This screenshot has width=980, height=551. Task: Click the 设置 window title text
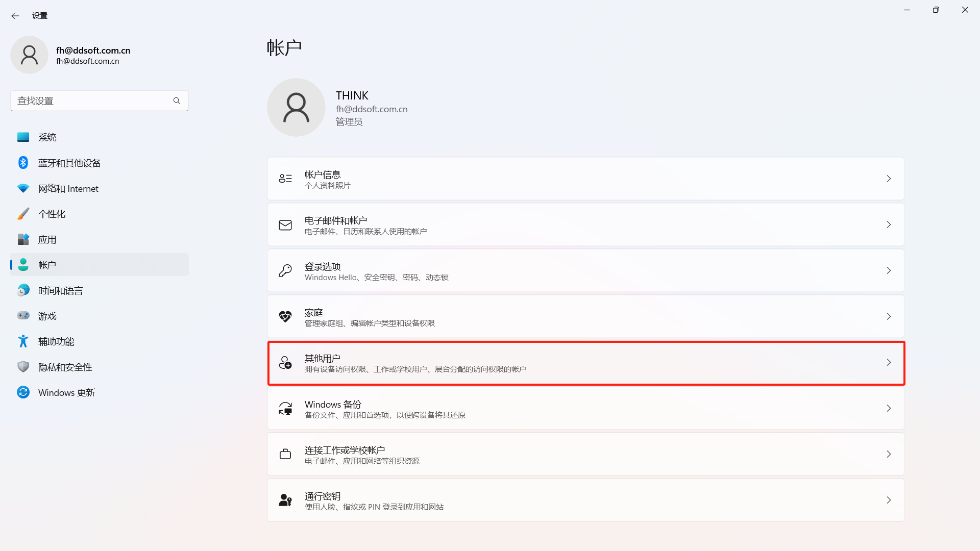pyautogui.click(x=40, y=16)
